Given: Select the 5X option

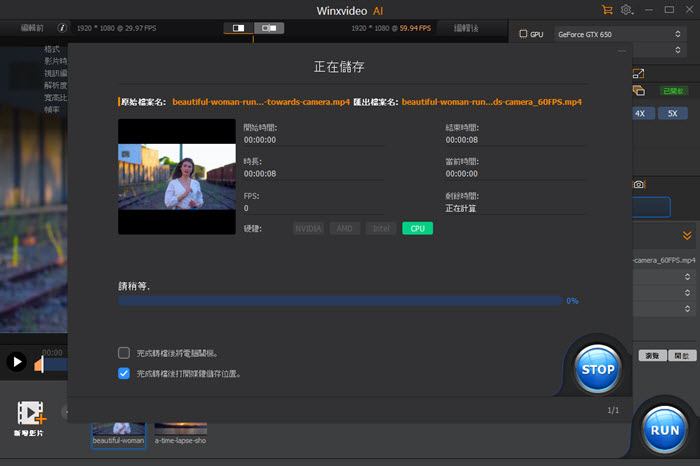Looking at the screenshot, I should coord(672,113).
